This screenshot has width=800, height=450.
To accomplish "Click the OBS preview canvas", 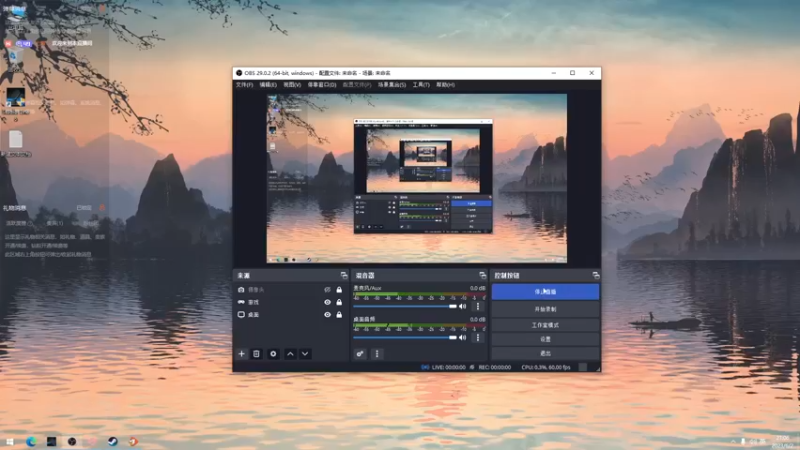I will pos(417,178).
